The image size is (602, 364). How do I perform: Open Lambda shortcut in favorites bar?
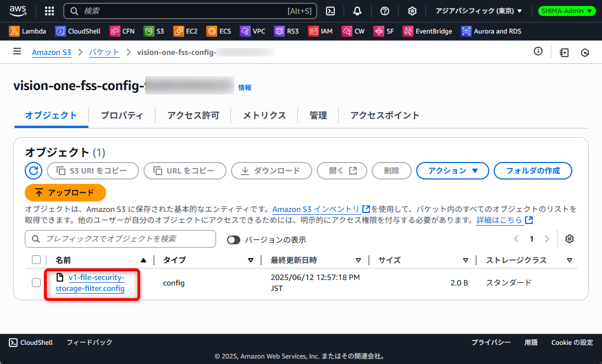coord(27,31)
